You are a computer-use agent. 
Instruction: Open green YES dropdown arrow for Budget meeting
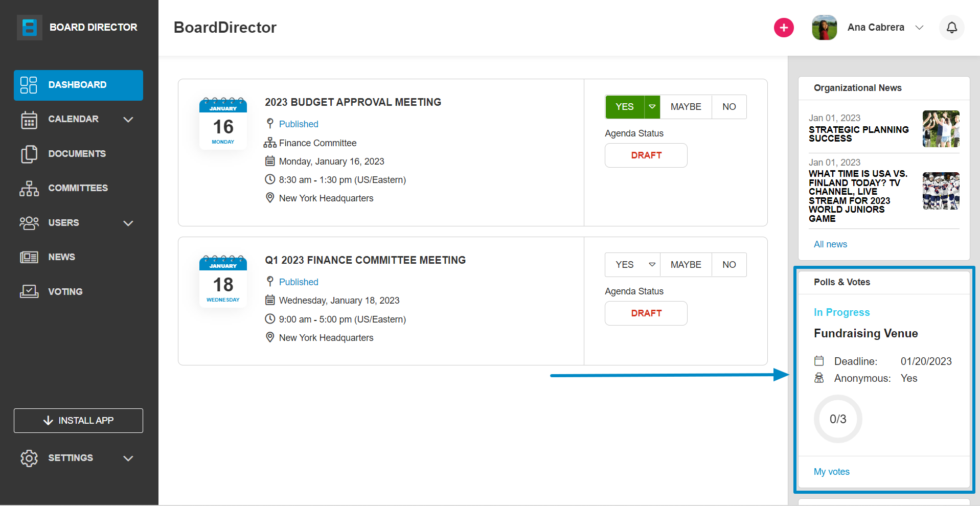click(x=652, y=107)
